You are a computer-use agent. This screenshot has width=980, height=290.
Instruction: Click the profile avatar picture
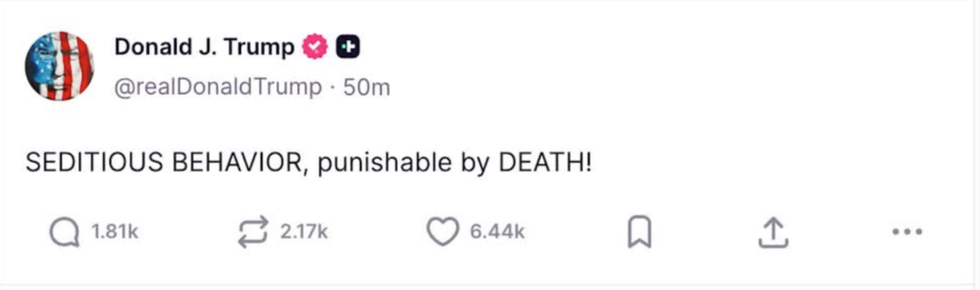[61, 66]
